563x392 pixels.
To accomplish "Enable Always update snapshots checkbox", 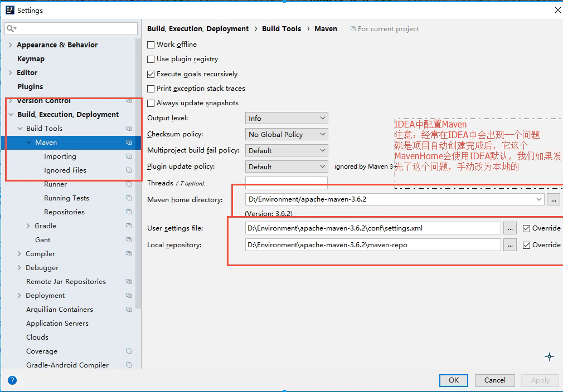I will (151, 104).
